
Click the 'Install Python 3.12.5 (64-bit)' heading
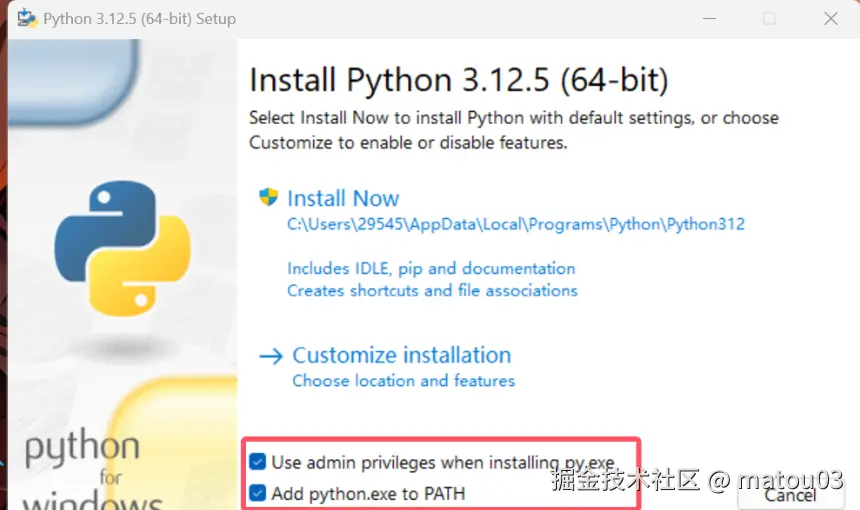coord(459,80)
